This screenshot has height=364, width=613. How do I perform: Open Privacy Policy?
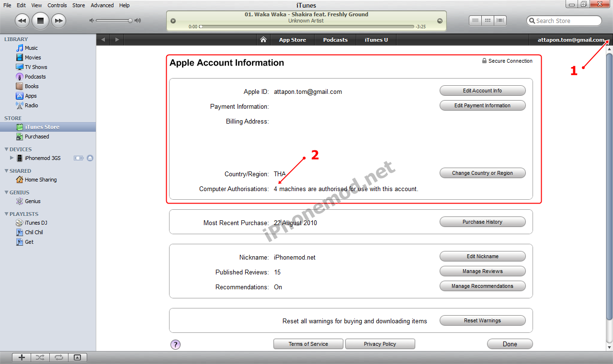click(x=380, y=344)
